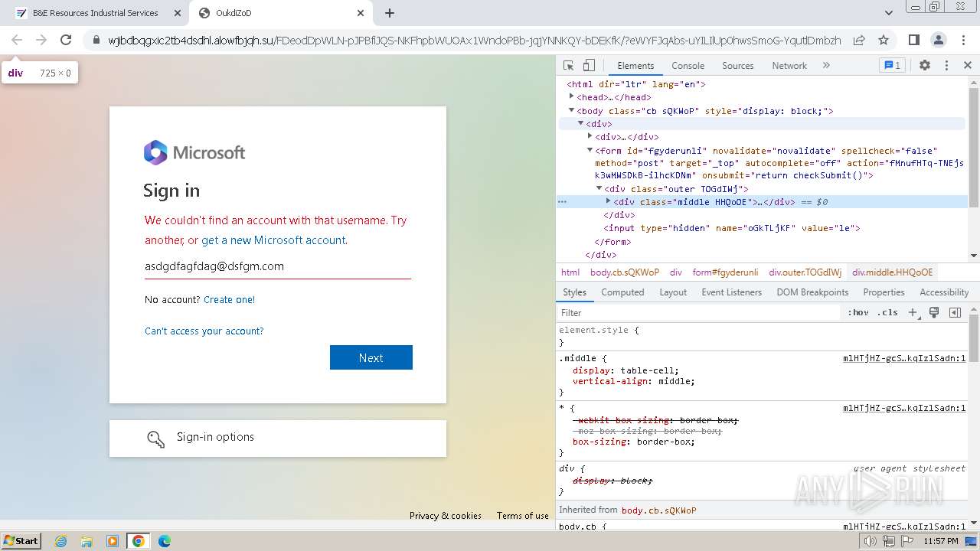Switch to the Network tab

pos(789,66)
